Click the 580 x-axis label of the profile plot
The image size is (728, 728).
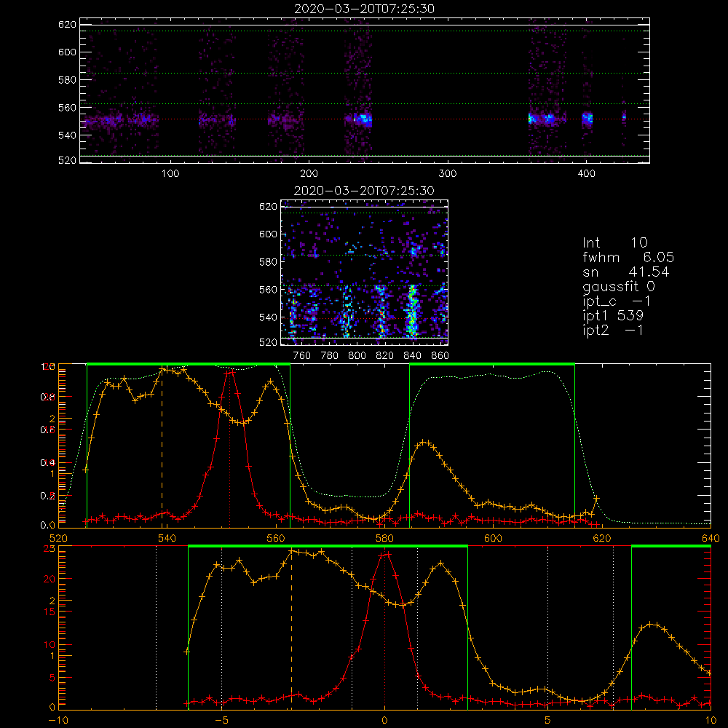click(x=384, y=539)
